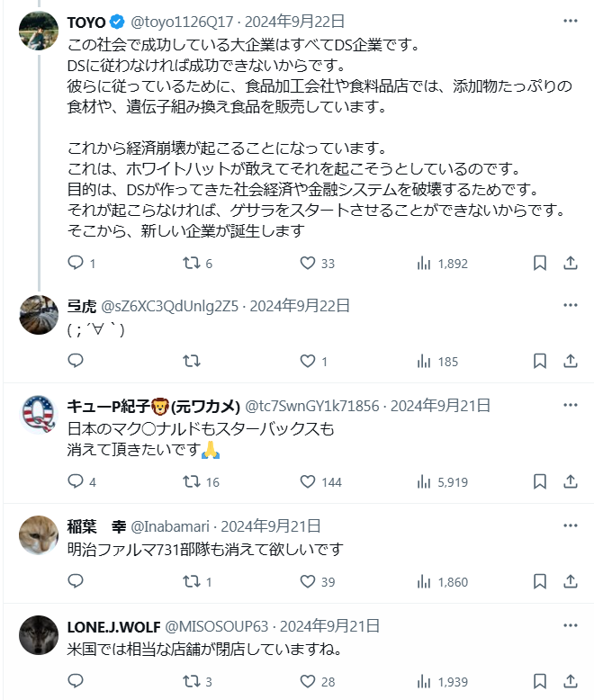Repost TOYO's post with 6 reposts
The height and width of the screenshot is (700, 594).
[192, 263]
